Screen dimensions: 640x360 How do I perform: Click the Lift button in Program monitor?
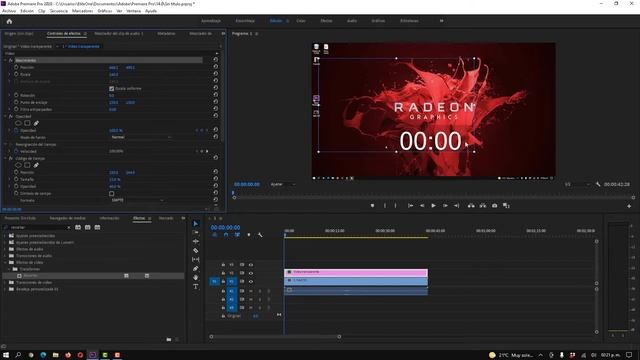[471, 206]
